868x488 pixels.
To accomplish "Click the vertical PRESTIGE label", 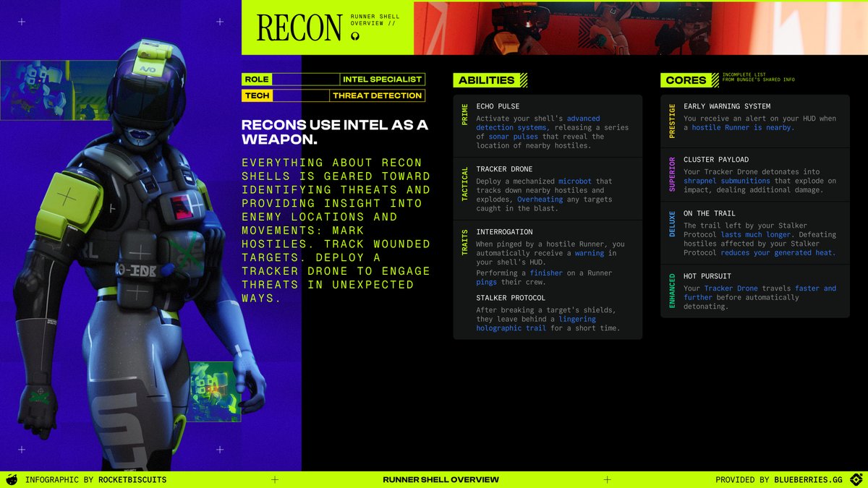I will tap(672, 120).
